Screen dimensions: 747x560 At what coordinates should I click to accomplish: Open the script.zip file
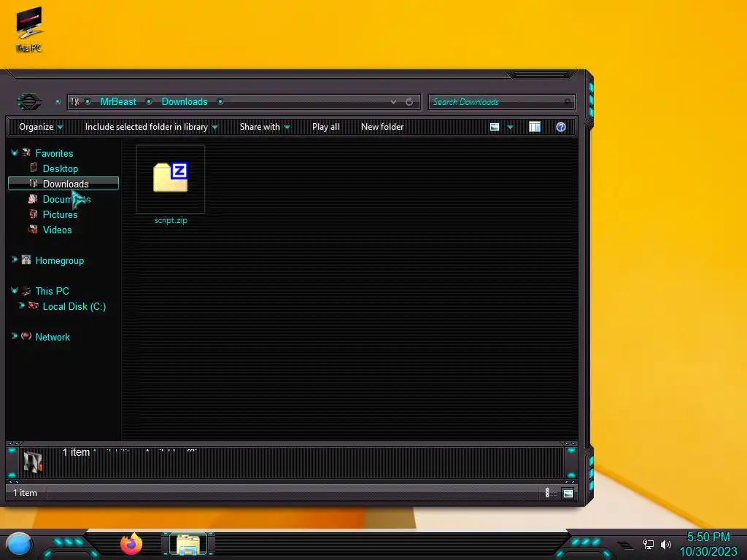pyautogui.click(x=171, y=178)
